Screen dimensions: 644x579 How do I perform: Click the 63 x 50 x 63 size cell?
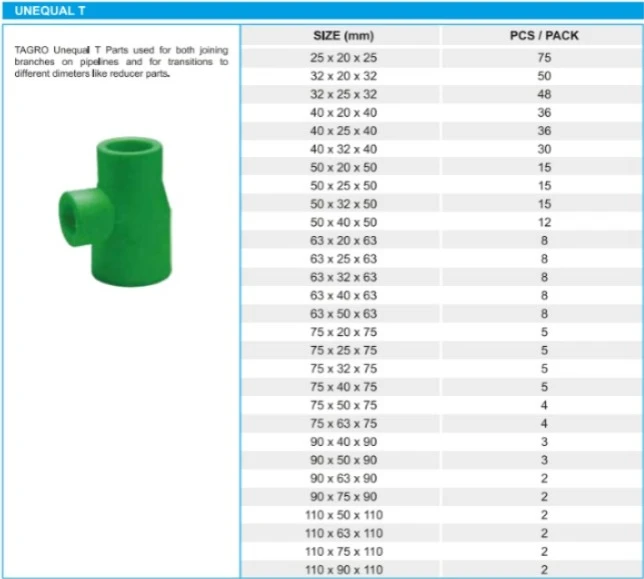(x=343, y=314)
